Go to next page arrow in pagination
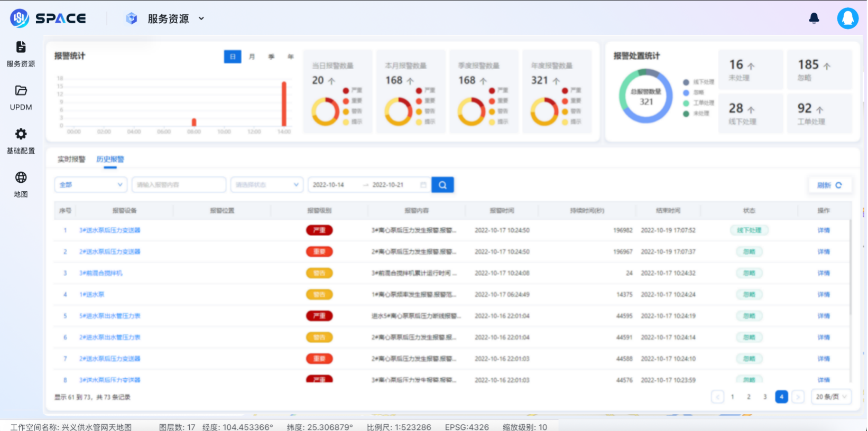Viewport: 868px width, 431px height. tap(798, 397)
